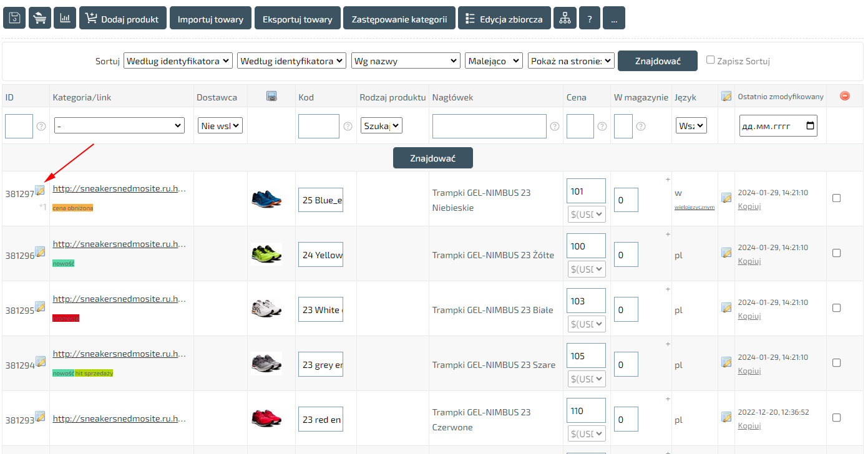Open the category tree structure icon

coord(565,18)
